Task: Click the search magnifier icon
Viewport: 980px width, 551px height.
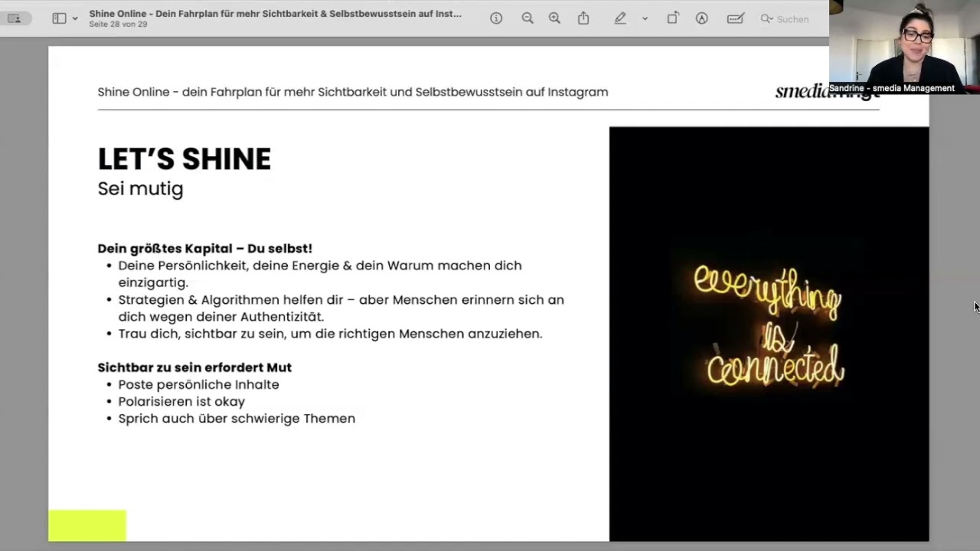Action: [x=766, y=18]
